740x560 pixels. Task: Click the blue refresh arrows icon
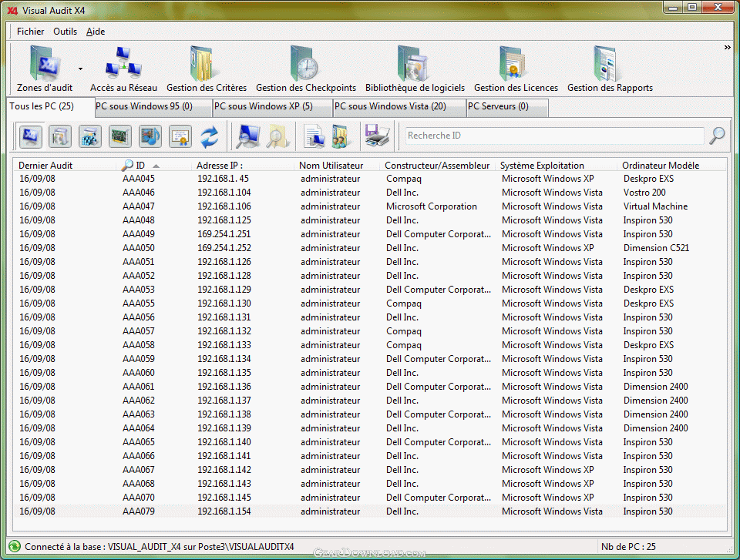[210, 136]
